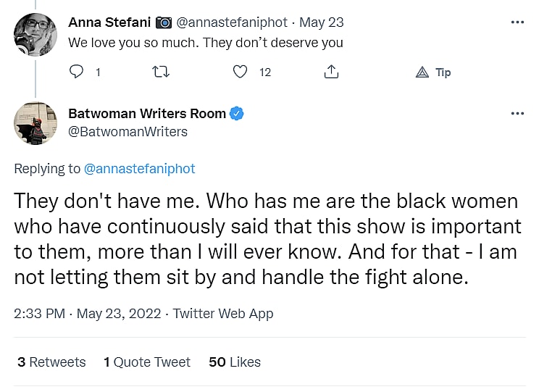
Task: Open more options on Anna's tweet
Action: coord(517,22)
